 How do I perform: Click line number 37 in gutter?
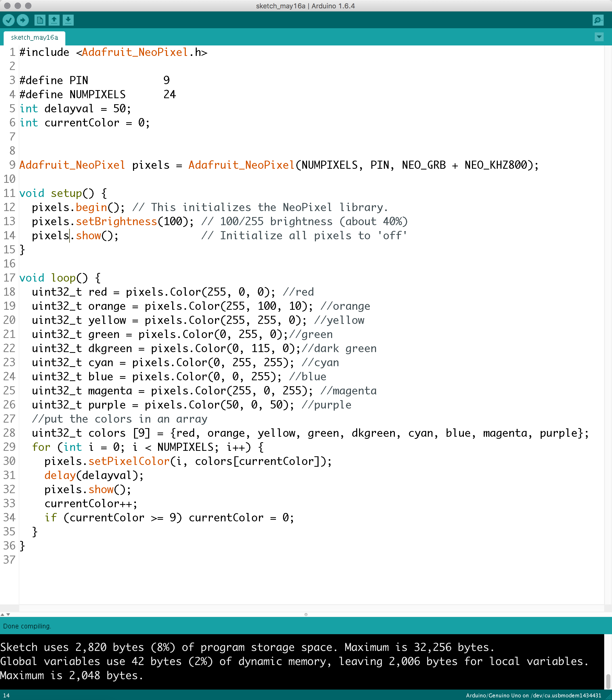(10, 560)
